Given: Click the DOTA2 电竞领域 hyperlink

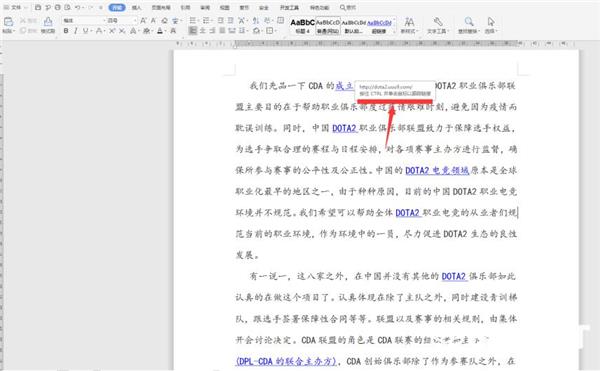Looking at the screenshot, I should [437, 170].
